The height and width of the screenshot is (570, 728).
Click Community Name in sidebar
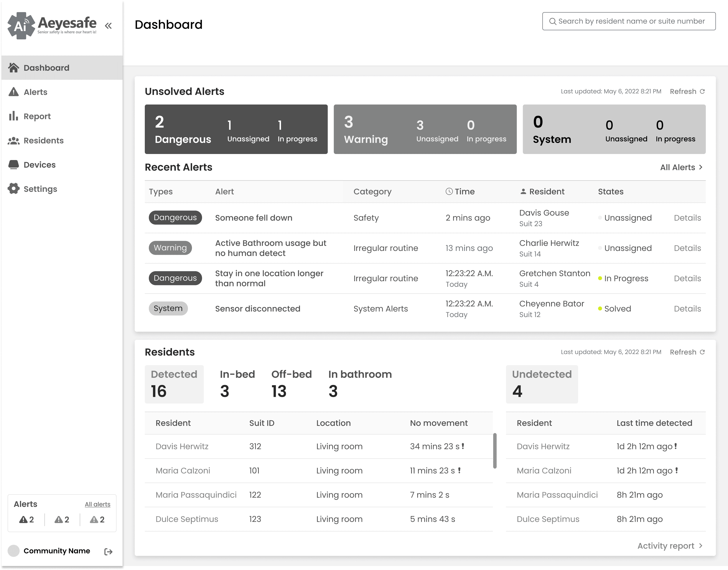[57, 551]
